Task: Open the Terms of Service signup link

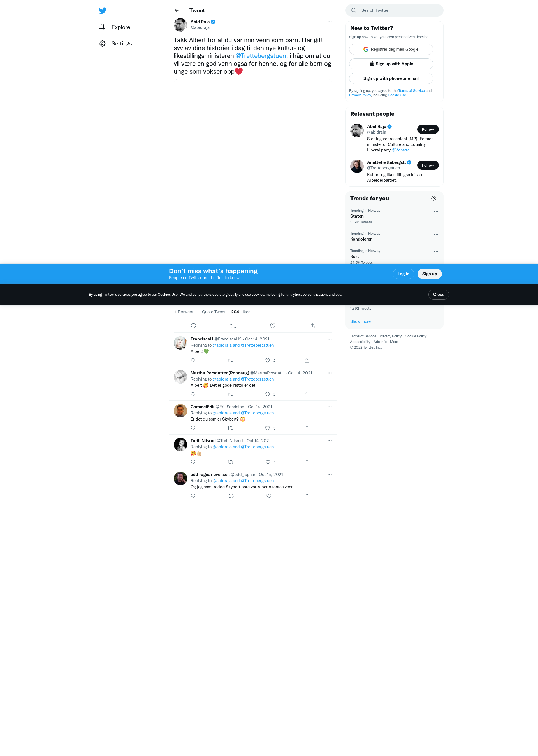Action: click(411, 91)
